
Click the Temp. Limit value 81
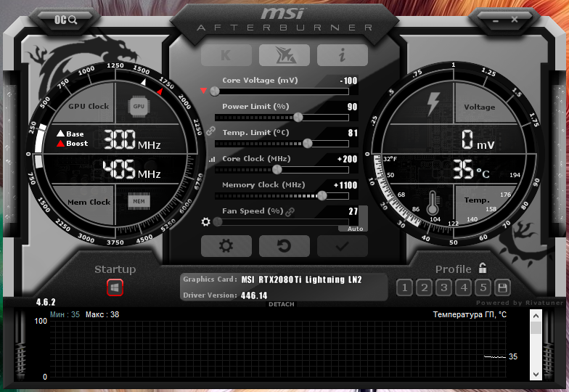[x=353, y=133]
